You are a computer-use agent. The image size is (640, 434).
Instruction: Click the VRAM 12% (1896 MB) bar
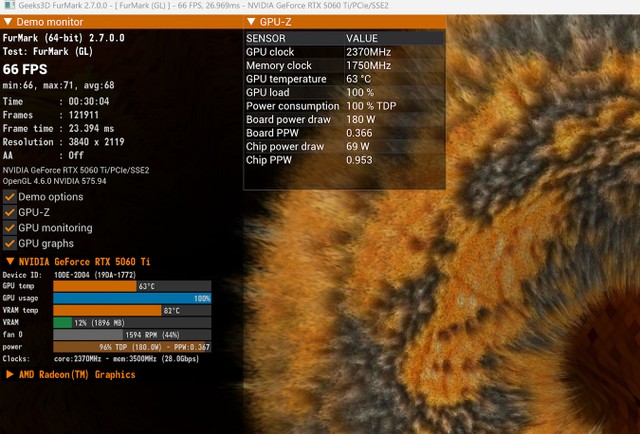pyautogui.click(x=132, y=323)
